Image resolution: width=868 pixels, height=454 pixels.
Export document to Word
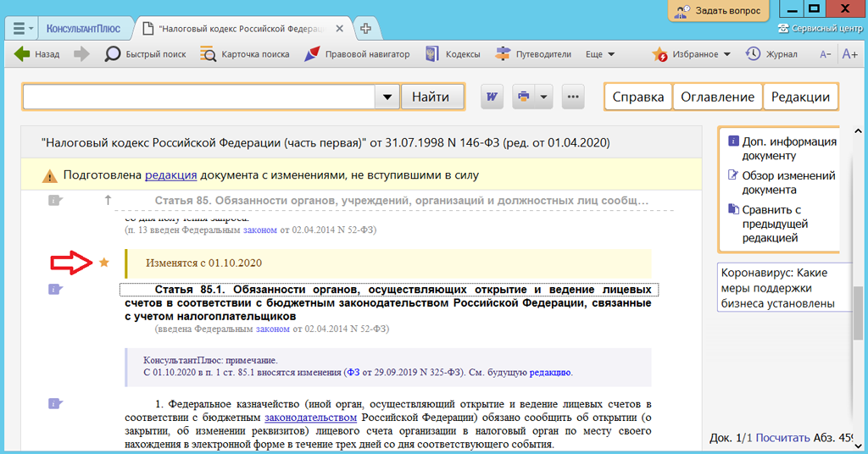point(492,97)
